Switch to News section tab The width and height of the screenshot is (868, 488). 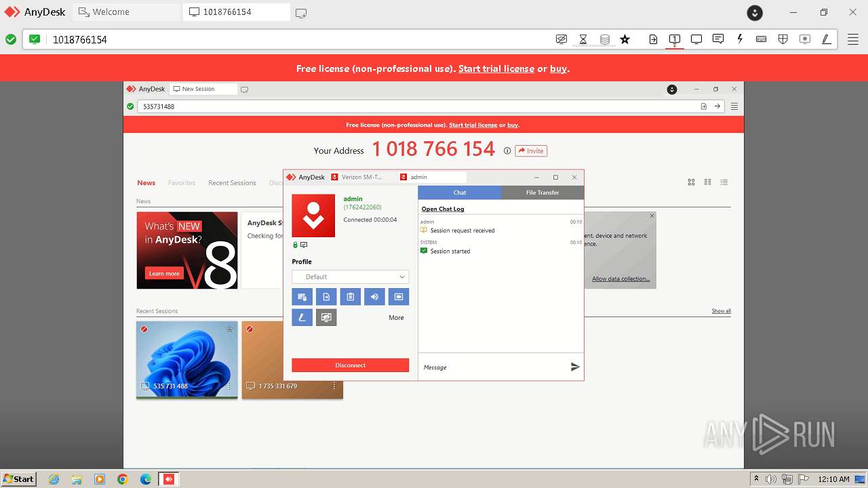click(146, 183)
